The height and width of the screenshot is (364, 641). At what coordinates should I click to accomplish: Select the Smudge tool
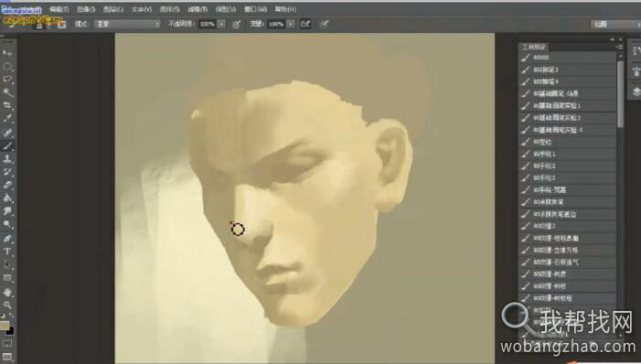tap(7, 211)
